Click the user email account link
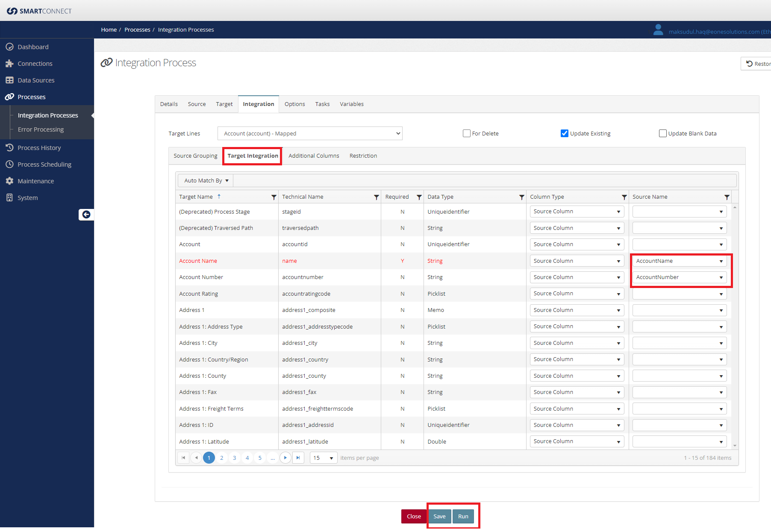The height and width of the screenshot is (532, 771). [x=720, y=32]
